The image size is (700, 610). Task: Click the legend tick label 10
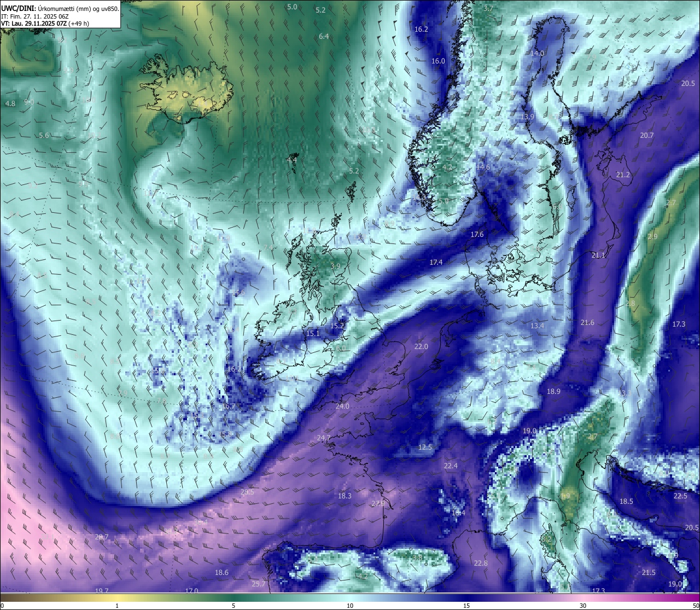tap(350, 606)
